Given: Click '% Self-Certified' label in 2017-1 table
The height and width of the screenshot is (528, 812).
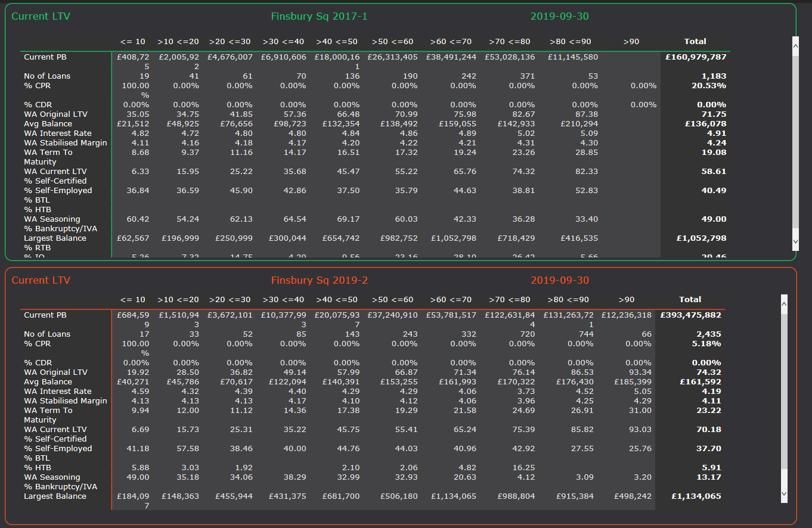Looking at the screenshot, I should 55,181.
